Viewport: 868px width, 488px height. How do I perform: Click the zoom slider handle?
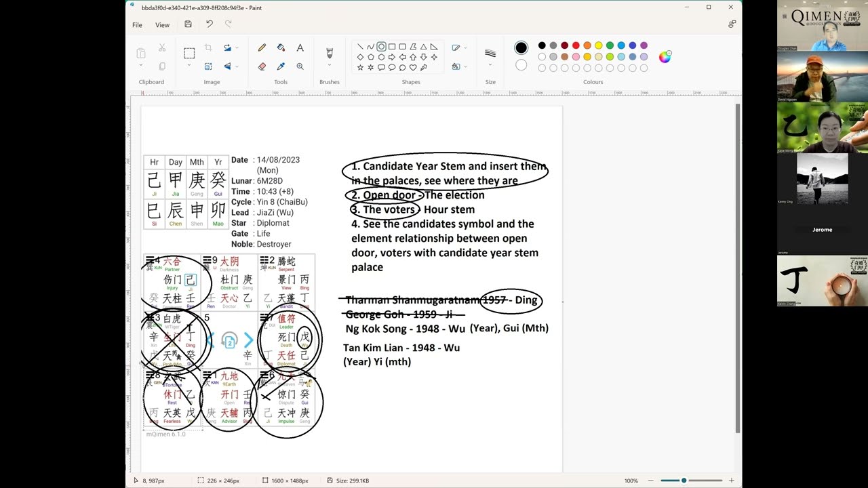pyautogui.click(x=684, y=481)
